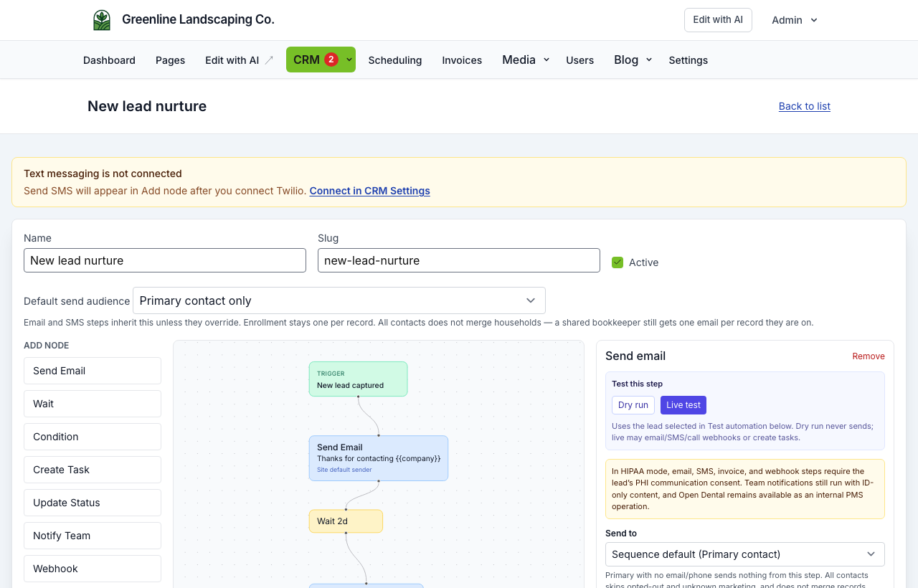918x588 pixels.
Task: Expand the CRM menu chevron
Action: click(349, 60)
